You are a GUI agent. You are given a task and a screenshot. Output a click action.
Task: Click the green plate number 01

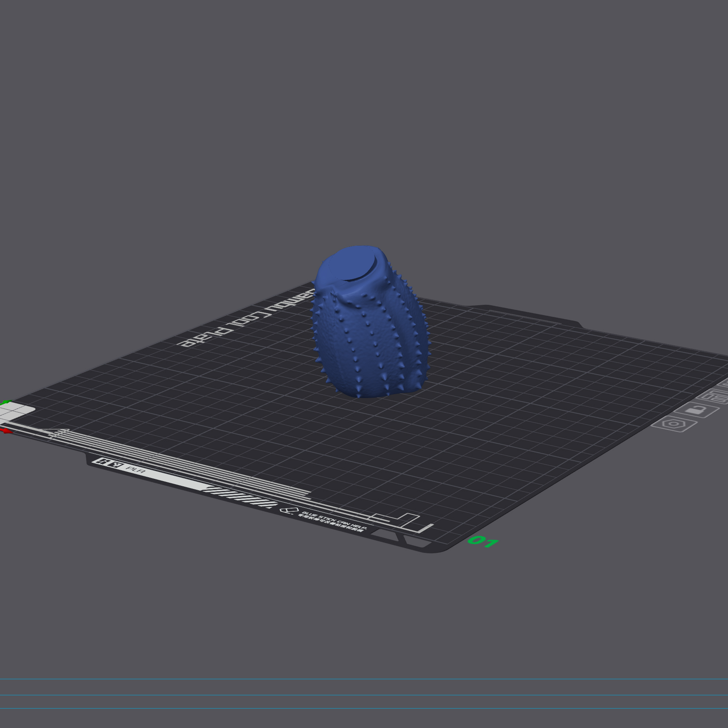point(483,541)
